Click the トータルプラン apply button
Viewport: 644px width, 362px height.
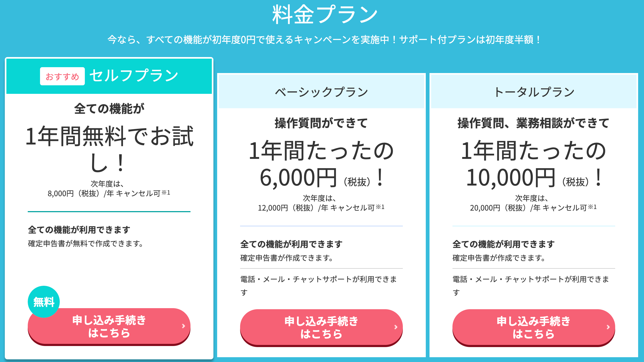pos(534,327)
